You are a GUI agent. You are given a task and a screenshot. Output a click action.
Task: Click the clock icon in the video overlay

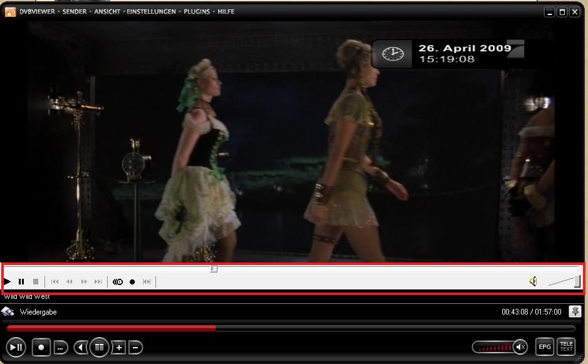[x=392, y=54]
